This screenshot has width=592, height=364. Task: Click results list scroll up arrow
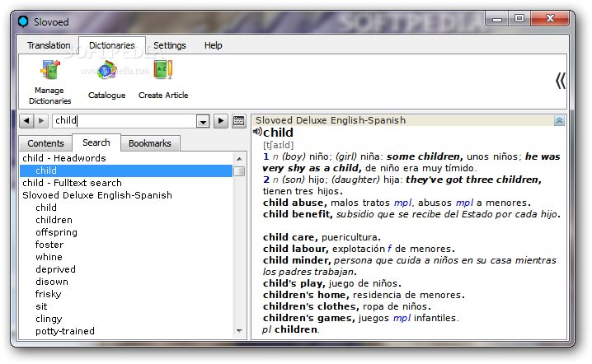point(239,159)
